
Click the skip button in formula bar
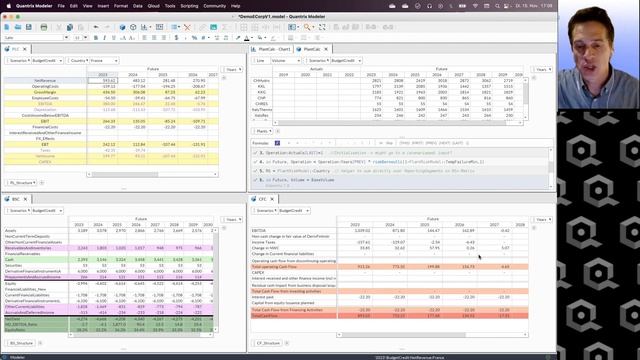tap(388, 143)
